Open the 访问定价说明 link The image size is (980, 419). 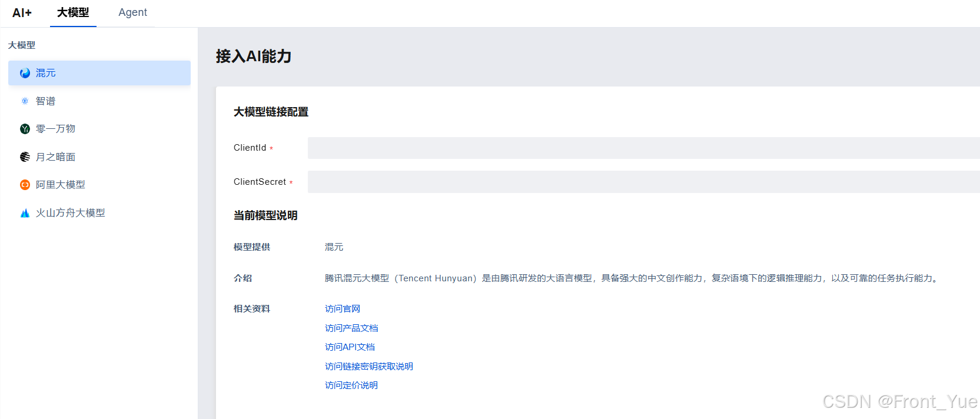pos(351,385)
